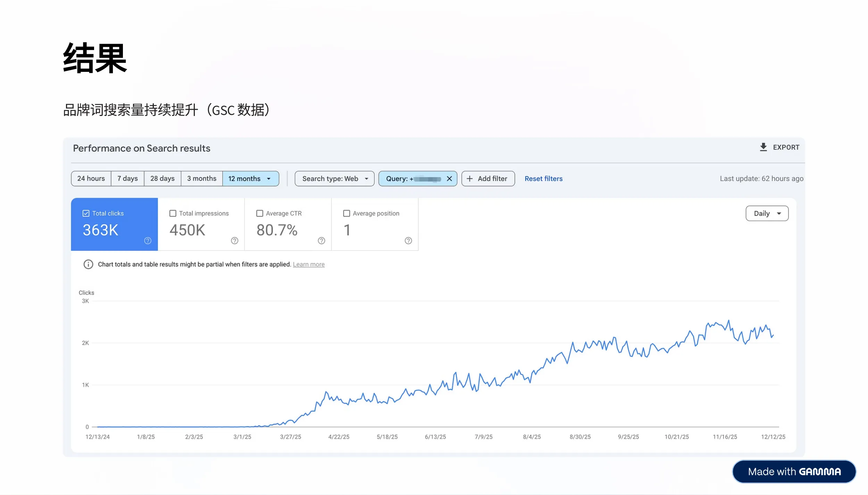Viewport: 868px width, 495px height.
Task: Click the plus icon to add a filter
Action: (470, 178)
